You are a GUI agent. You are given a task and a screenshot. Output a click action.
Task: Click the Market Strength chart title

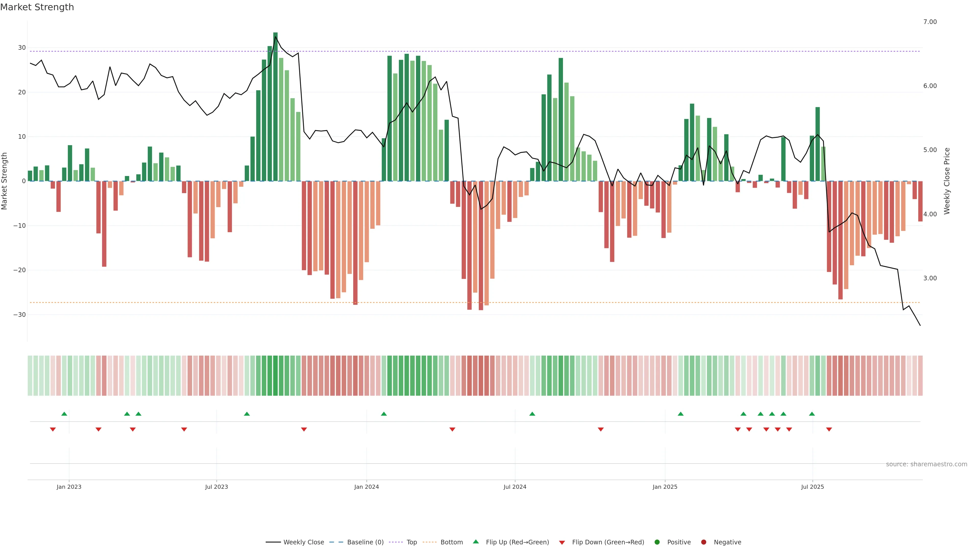pos(37,7)
